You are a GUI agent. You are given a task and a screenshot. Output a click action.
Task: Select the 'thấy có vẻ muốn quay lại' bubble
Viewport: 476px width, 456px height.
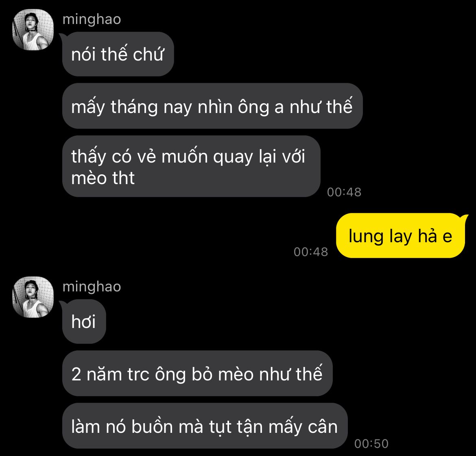point(191,166)
